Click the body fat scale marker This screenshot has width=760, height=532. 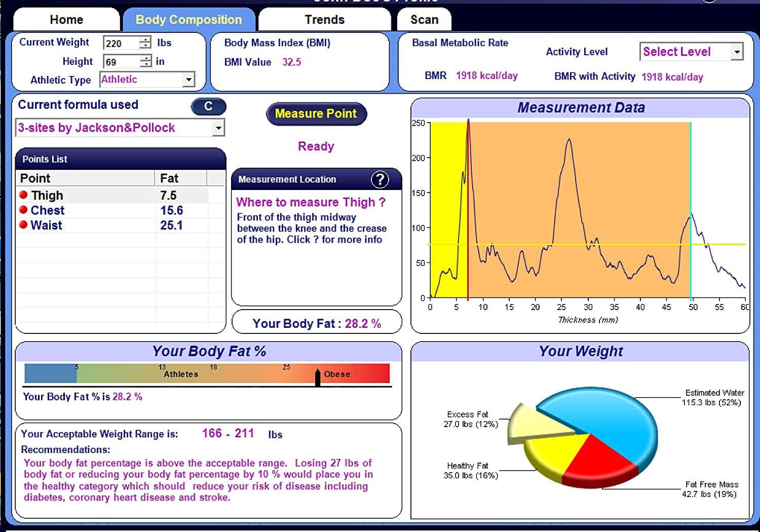click(x=318, y=377)
